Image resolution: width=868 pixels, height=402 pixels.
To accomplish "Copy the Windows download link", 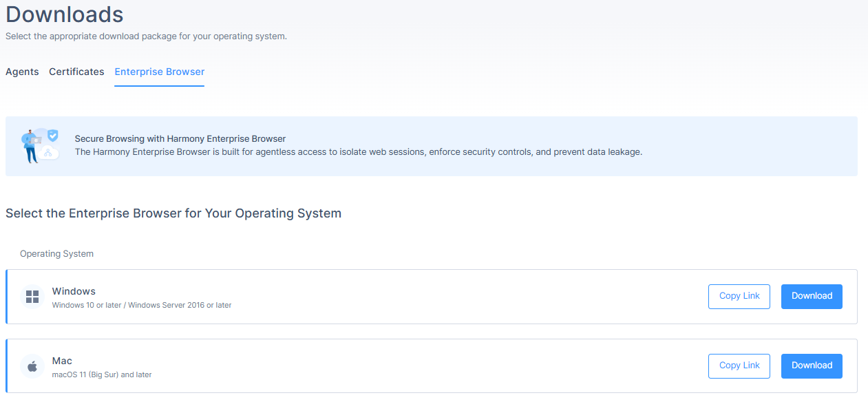I will coord(739,296).
